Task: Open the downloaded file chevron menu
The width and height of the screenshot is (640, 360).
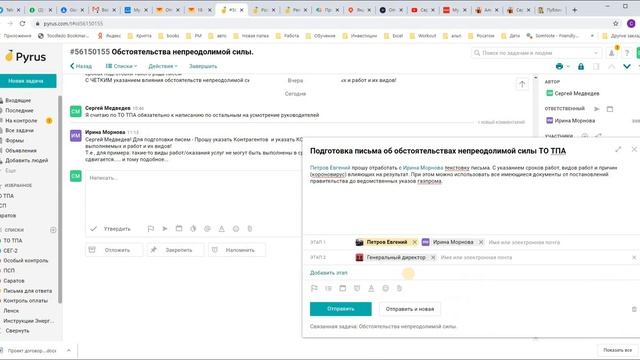Action: (x=69, y=350)
